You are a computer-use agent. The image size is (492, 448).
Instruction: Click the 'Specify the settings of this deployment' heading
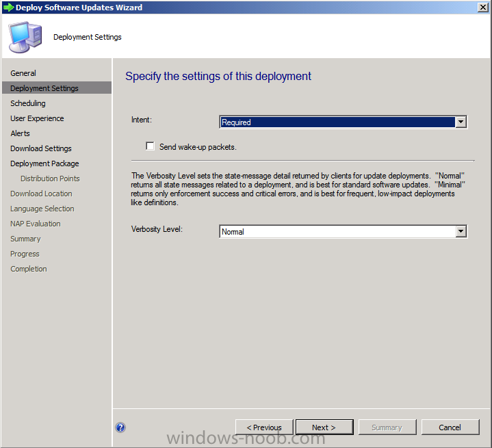[x=218, y=76]
